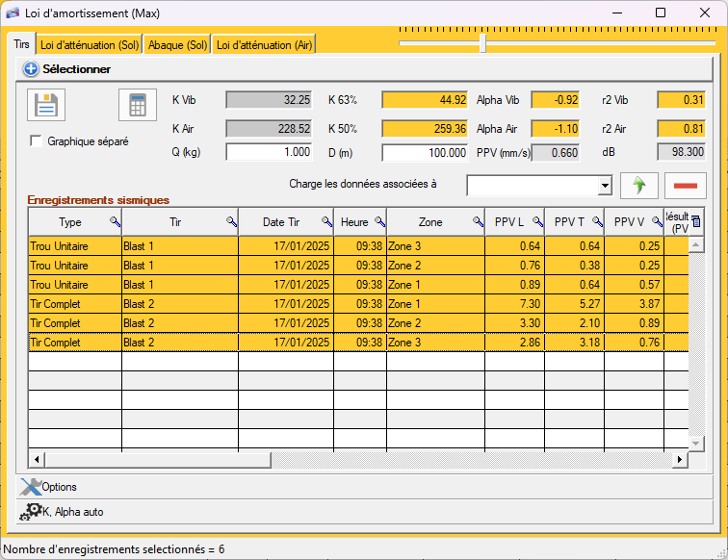The width and height of the screenshot is (728, 560).
Task: Click the application icon in title bar
Action: point(13,13)
